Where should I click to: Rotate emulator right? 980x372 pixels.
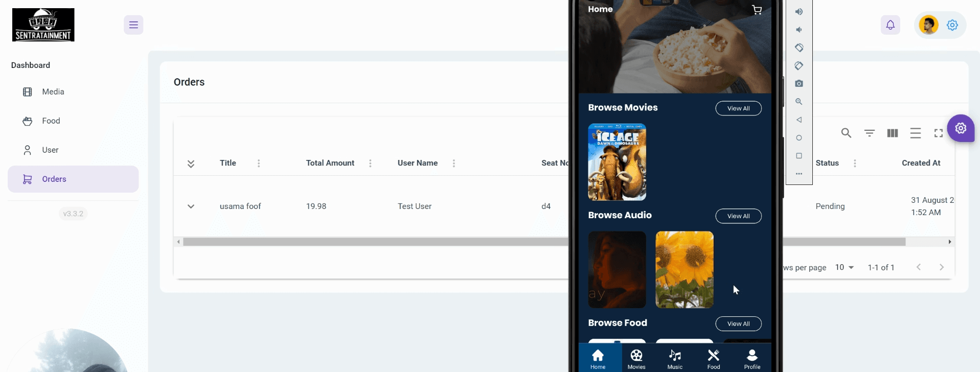pos(799,65)
